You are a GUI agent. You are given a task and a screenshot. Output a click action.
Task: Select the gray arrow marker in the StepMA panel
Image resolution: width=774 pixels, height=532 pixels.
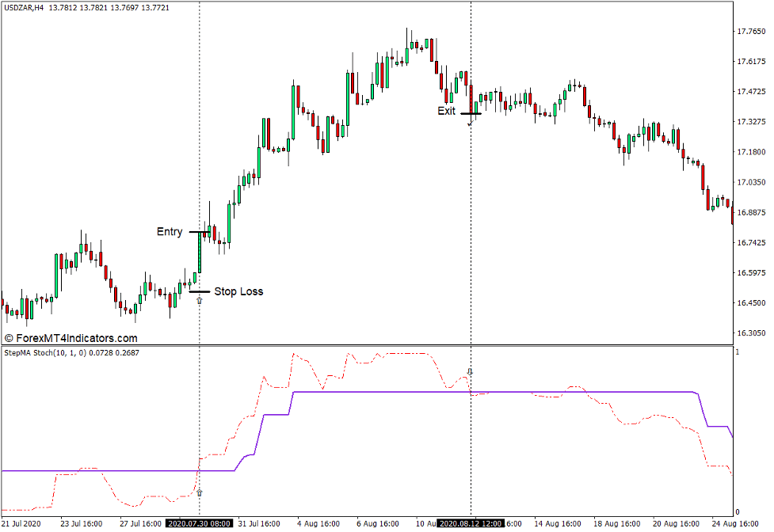click(471, 370)
